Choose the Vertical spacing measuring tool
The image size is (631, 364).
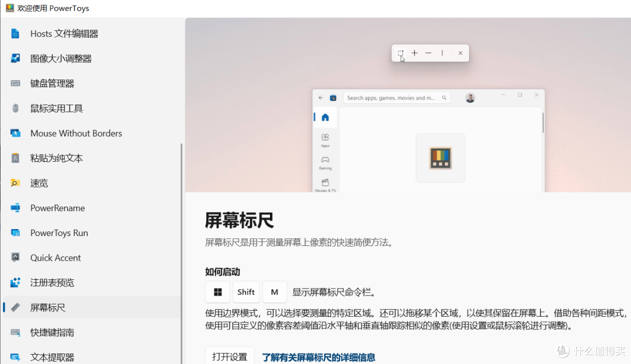pos(442,53)
